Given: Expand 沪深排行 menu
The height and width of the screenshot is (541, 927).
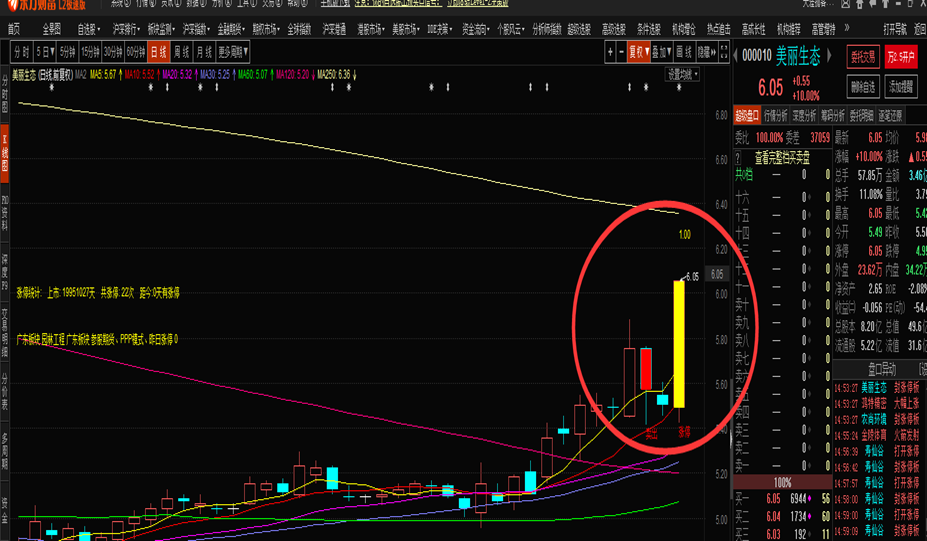Looking at the screenshot, I should [x=126, y=29].
